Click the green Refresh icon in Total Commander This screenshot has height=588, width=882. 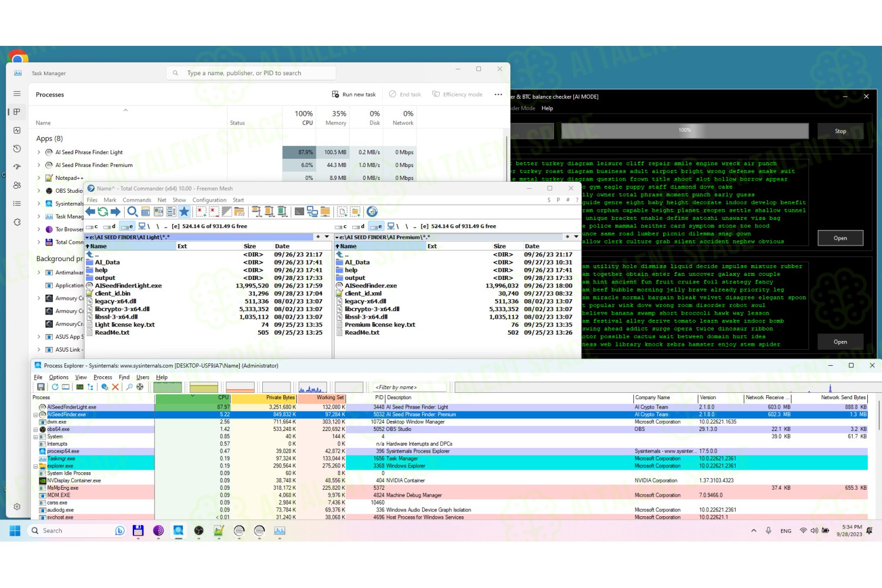(103, 212)
